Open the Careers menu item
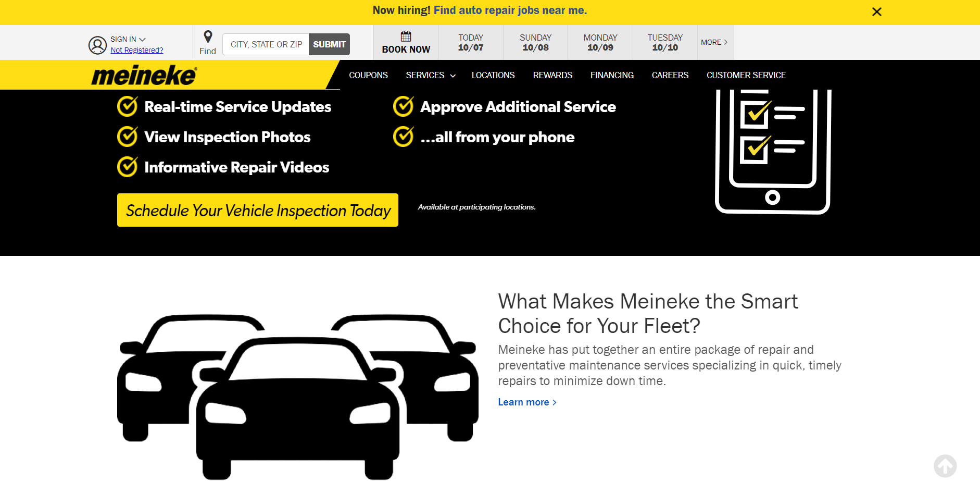Viewport: 980px width, 481px height. tap(670, 75)
